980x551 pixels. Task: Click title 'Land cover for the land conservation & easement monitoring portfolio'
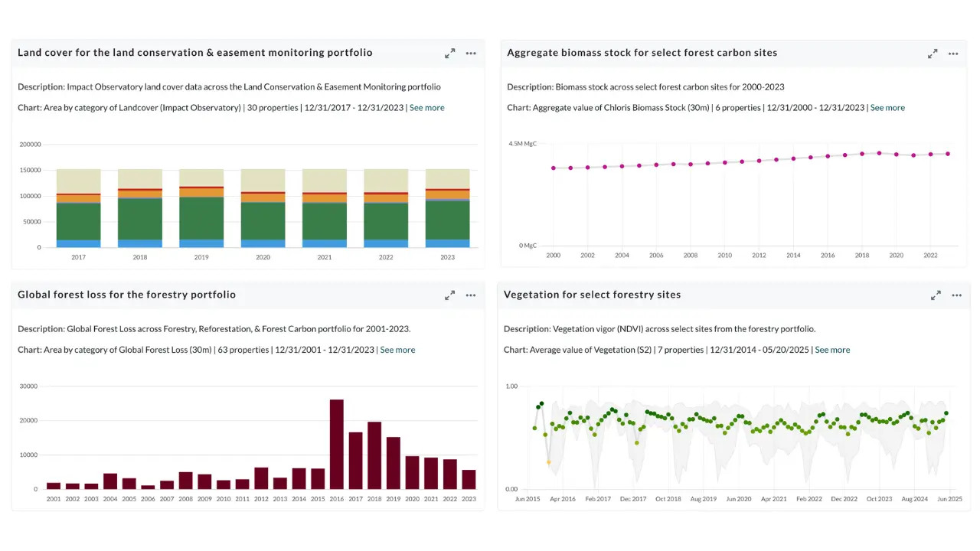click(x=195, y=53)
